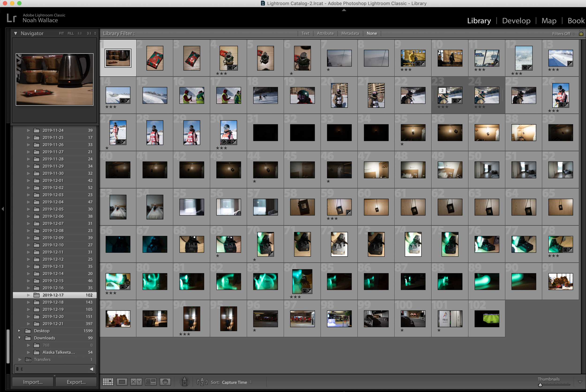Click crop/develop badge on photo 4
This screenshot has height=392, width=586.
[x=232, y=67]
